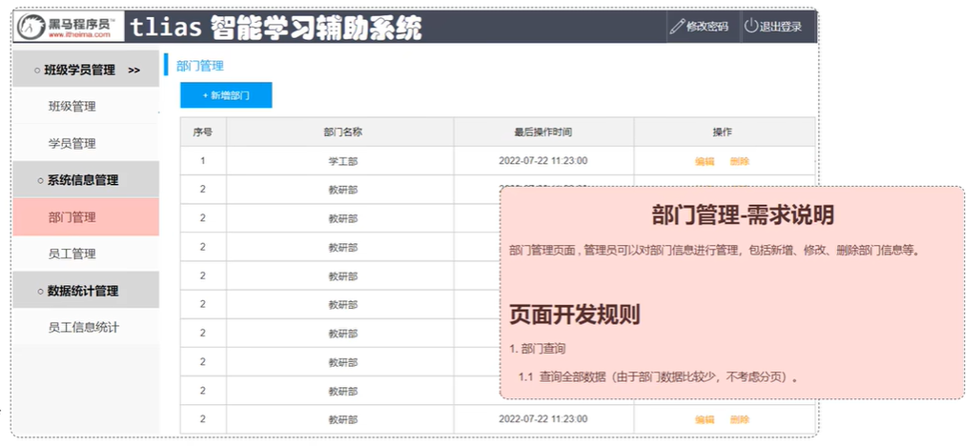This screenshot has width=980, height=447.
Task: Click the timestamp in the 学工部 row
Action: (543, 161)
